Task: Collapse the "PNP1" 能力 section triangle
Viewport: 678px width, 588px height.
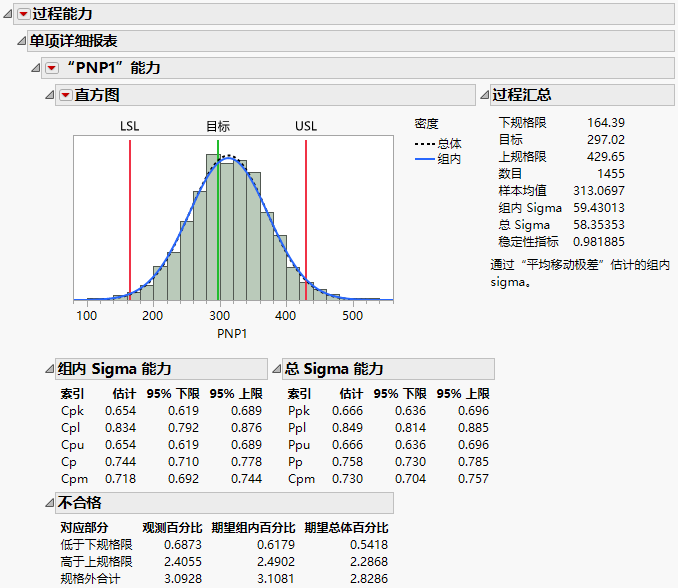Action: pyautogui.click(x=35, y=68)
